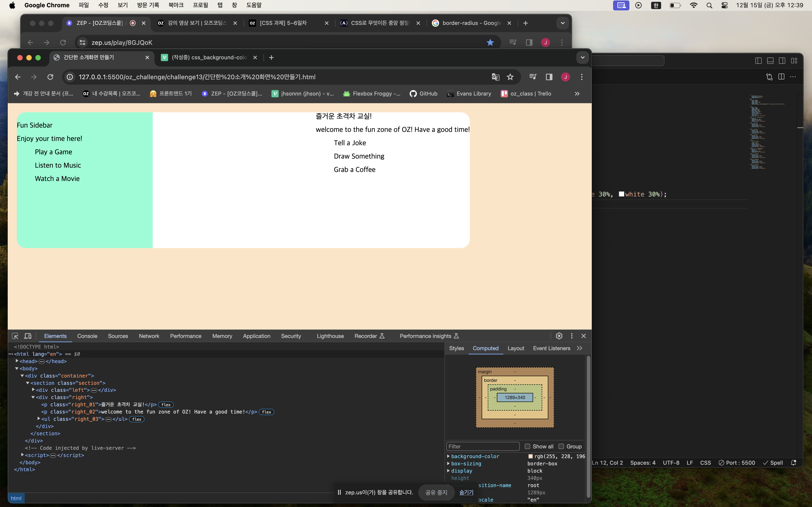
Task: Click the Elements panel tab
Action: pos(55,336)
